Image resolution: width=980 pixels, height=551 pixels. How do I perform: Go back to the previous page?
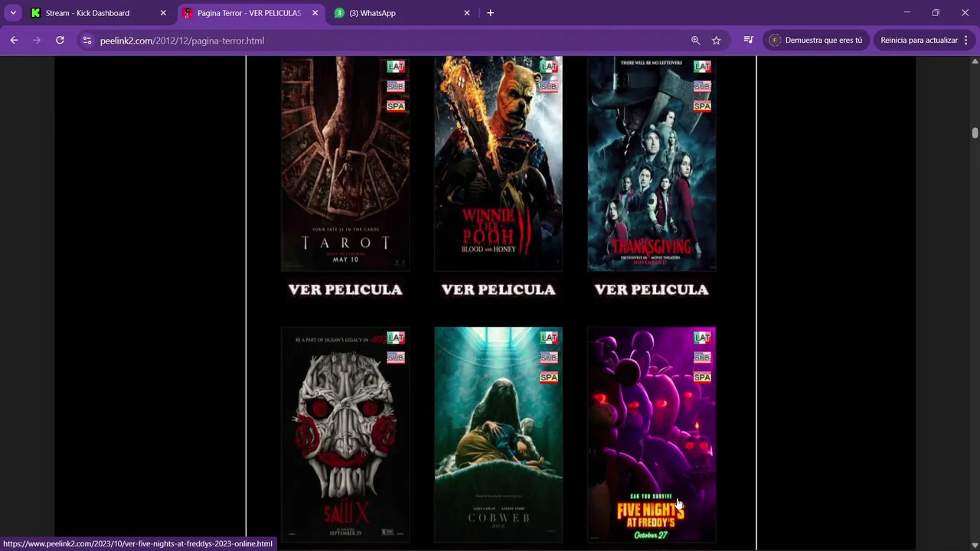coord(14,40)
